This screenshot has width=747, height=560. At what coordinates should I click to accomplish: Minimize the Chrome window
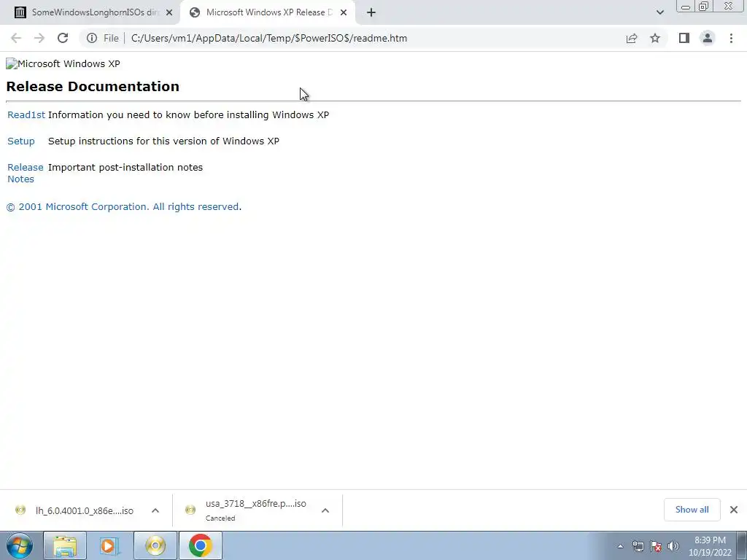[686, 7]
